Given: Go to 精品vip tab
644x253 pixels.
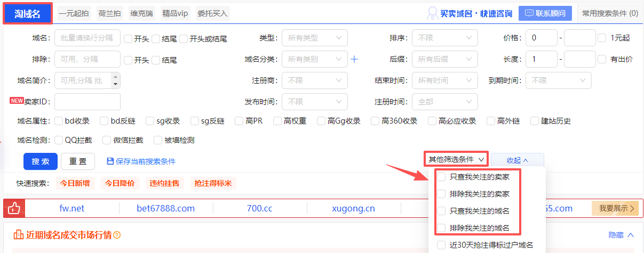Looking at the screenshot, I should 175,13.
